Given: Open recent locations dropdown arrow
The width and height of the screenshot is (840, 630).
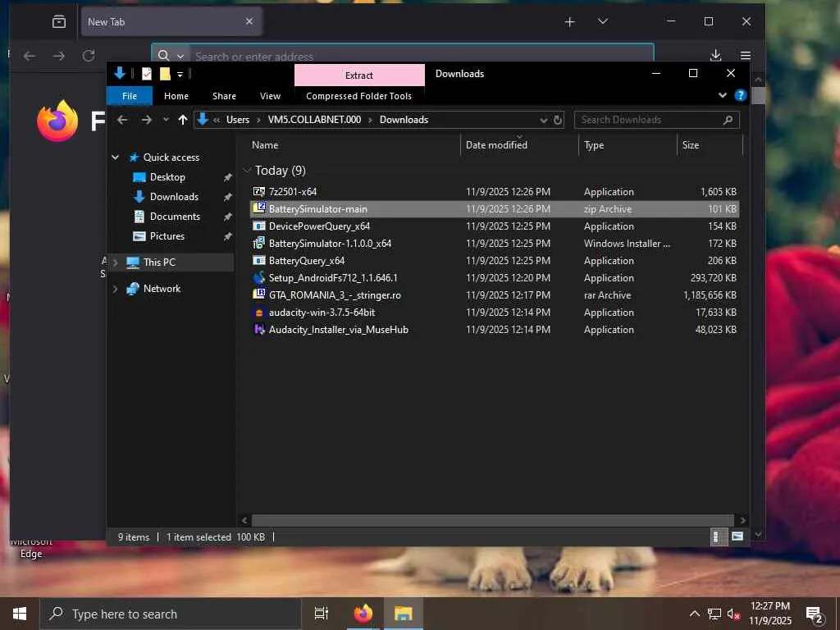Looking at the screenshot, I should click(x=166, y=120).
